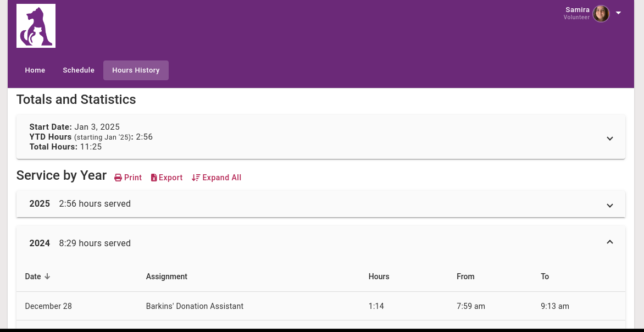Select the December 28 date cell
Screen dimensions: 644x332
(48, 306)
